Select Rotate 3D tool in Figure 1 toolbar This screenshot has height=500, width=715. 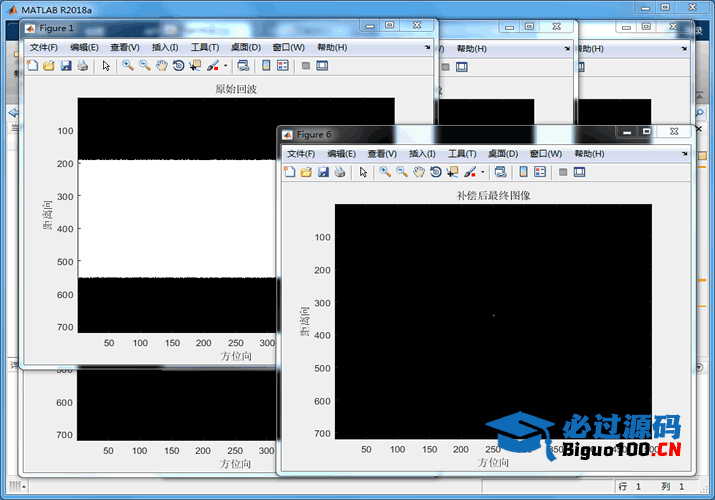pyautogui.click(x=178, y=66)
